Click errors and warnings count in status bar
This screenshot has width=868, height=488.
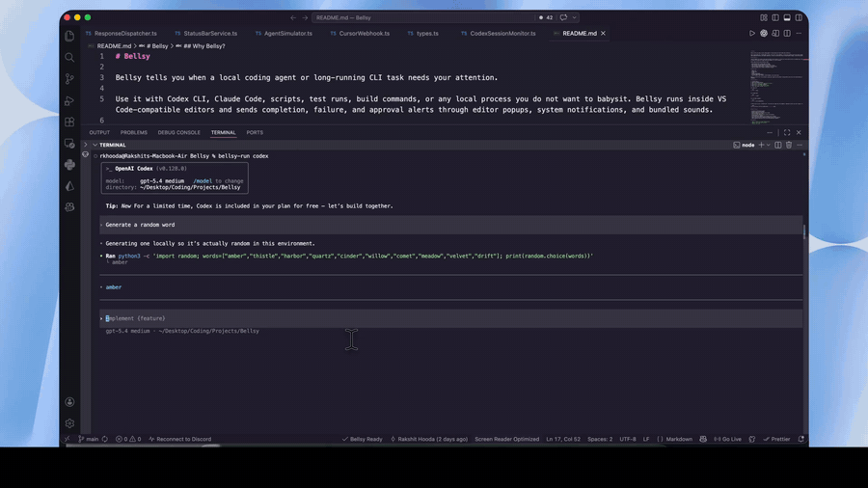pos(128,440)
